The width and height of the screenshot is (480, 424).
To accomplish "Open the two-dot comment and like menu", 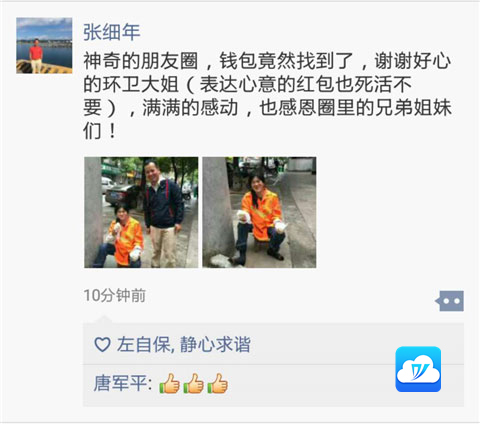I will point(450,301).
